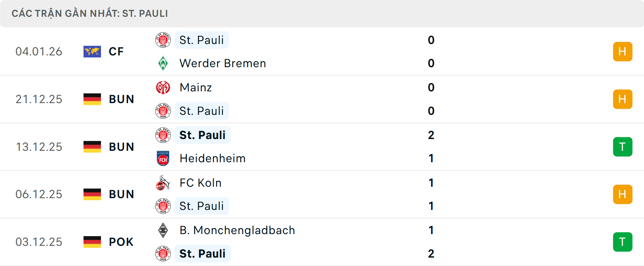Open the BUN competition label for 13.12.25
644x266 pixels.
pyautogui.click(x=121, y=147)
